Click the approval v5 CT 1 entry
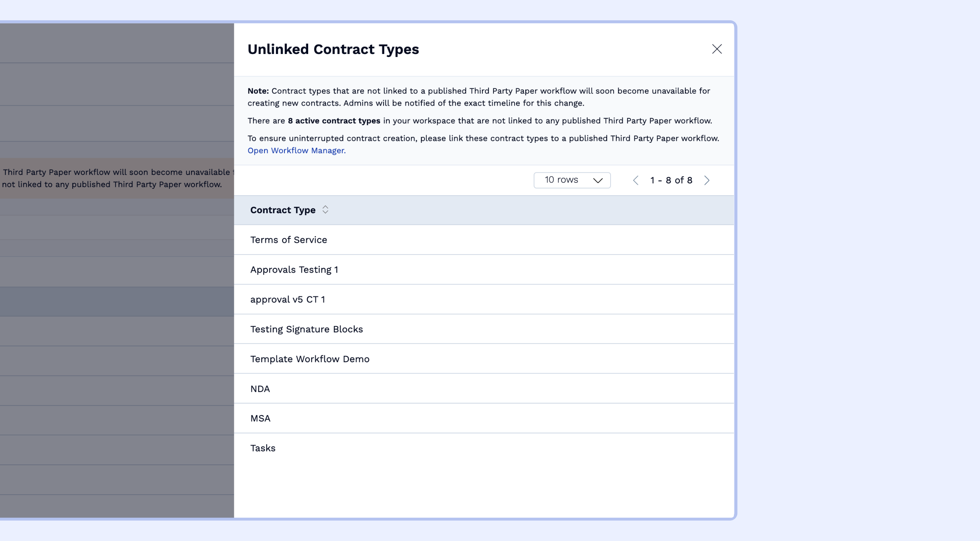980x541 pixels. [x=287, y=299]
